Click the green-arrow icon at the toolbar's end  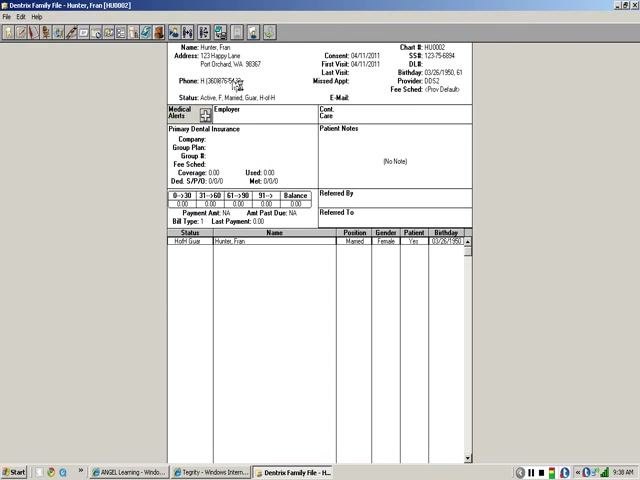pos(269,32)
